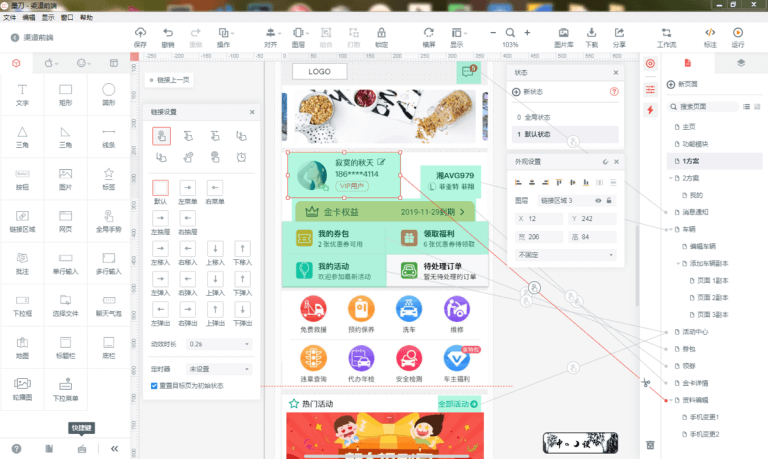Select the 批注 annotation widget
The width and height of the screenshot is (768, 459).
point(23,263)
